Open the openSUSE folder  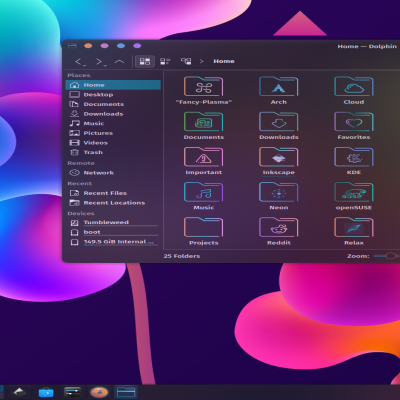click(354, 192)
